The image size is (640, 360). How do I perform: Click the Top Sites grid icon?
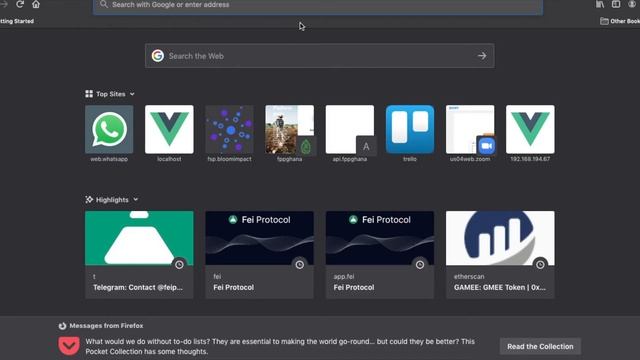89,94
